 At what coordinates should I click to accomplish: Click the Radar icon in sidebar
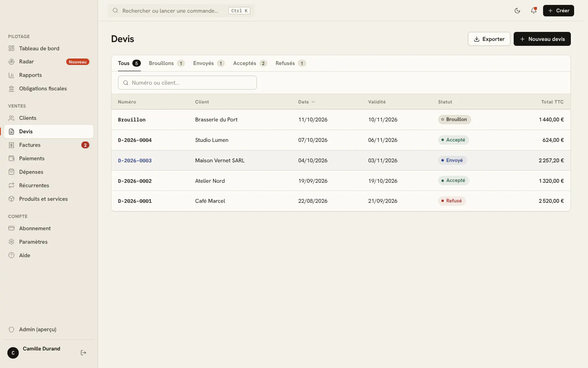click(11, 62)
